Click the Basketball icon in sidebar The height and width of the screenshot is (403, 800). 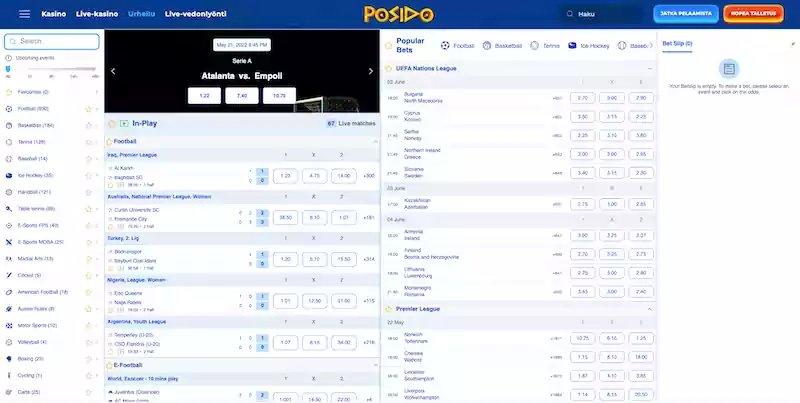[9, 125]
